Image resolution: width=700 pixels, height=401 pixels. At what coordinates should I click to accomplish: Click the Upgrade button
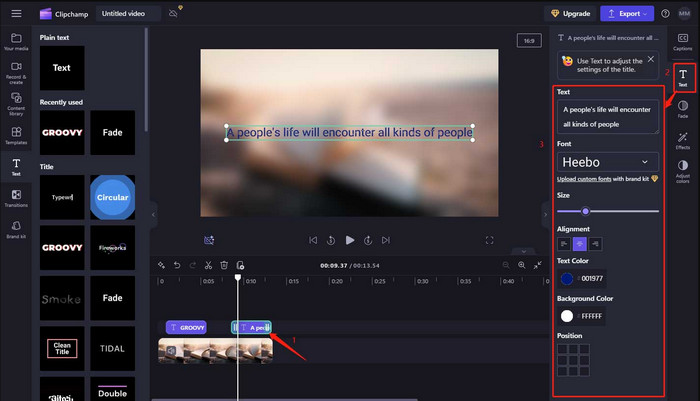click(570, 13)
